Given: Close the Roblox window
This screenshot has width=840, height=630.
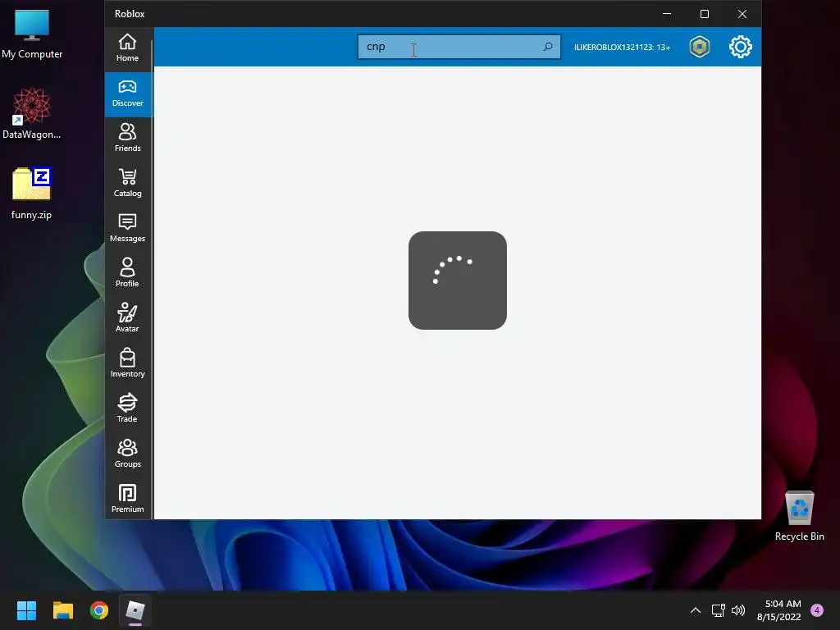Looking at the screenshot, I should pos(742,14).
